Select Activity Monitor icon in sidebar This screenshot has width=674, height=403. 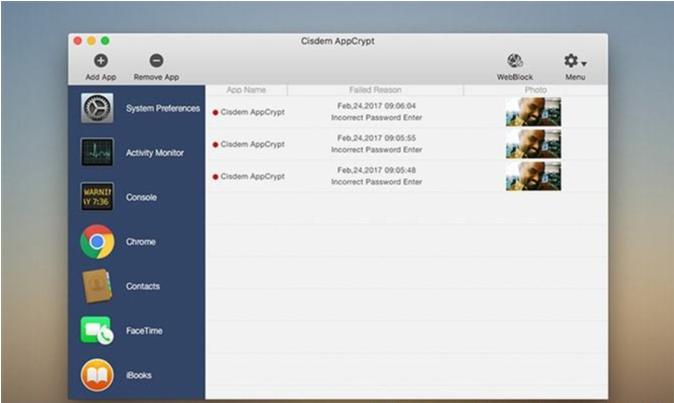tap(97, 152)
